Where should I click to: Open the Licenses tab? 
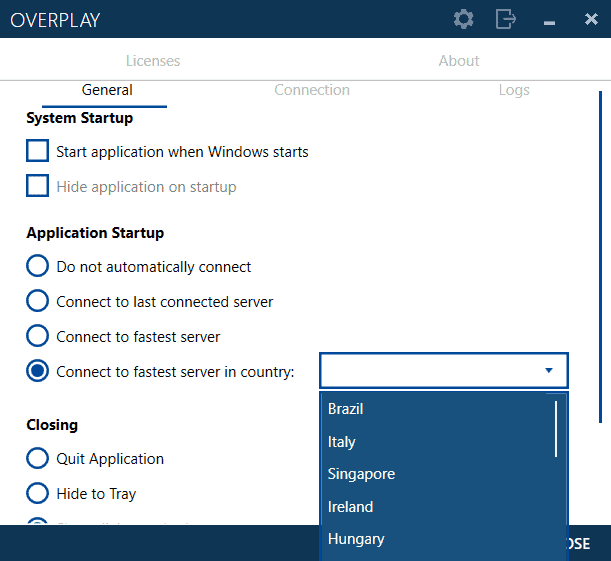click(x=153, y=61)
